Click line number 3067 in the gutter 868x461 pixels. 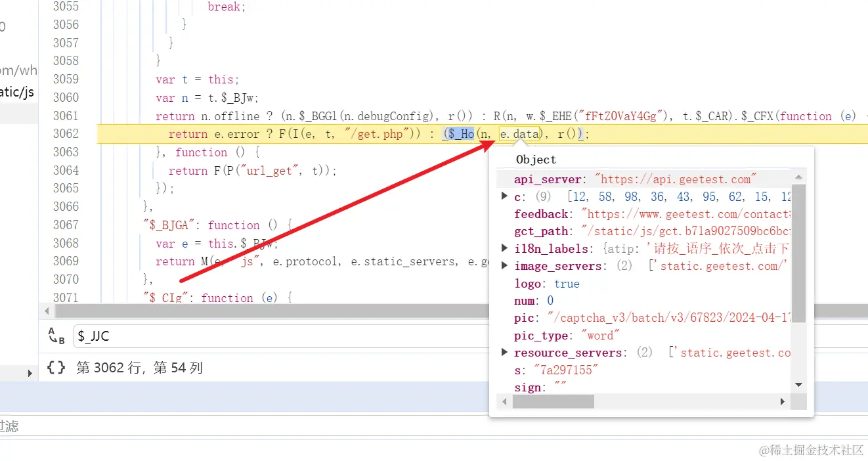click(66, 225)
